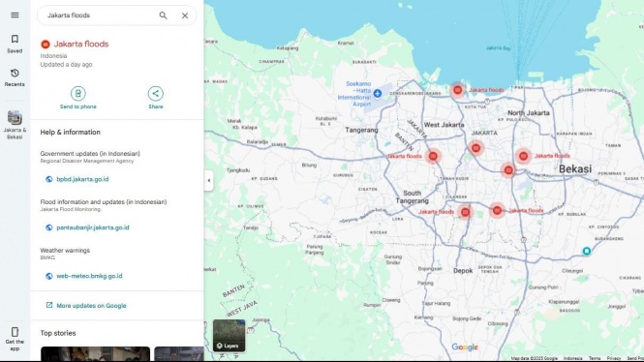Click the South Tangerang label
644x362 pixels.
point(412,197)
